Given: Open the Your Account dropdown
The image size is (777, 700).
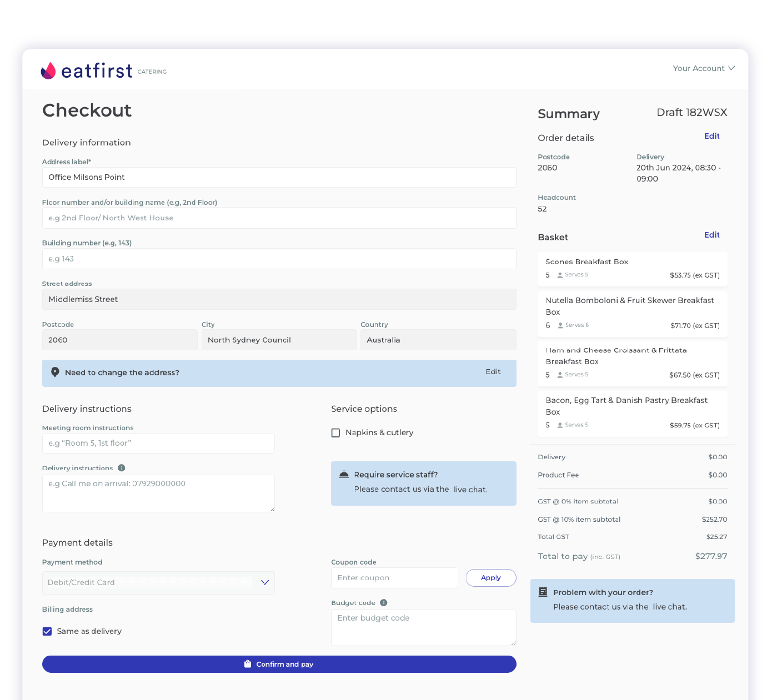Looking at the screenshot, I should 704,68.
